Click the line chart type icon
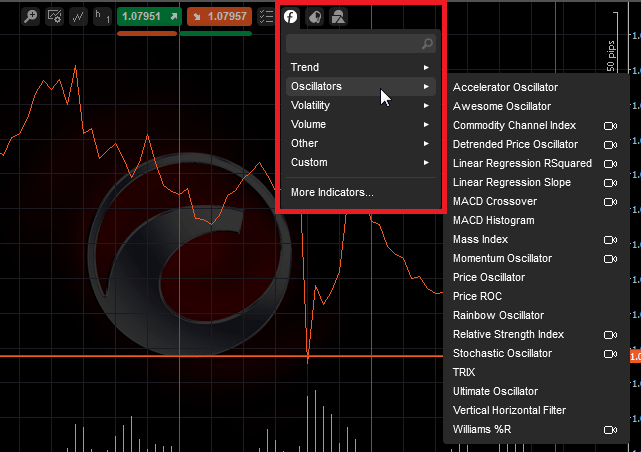The width and height of the screenshot is (641, 452). tap(78, 16)
